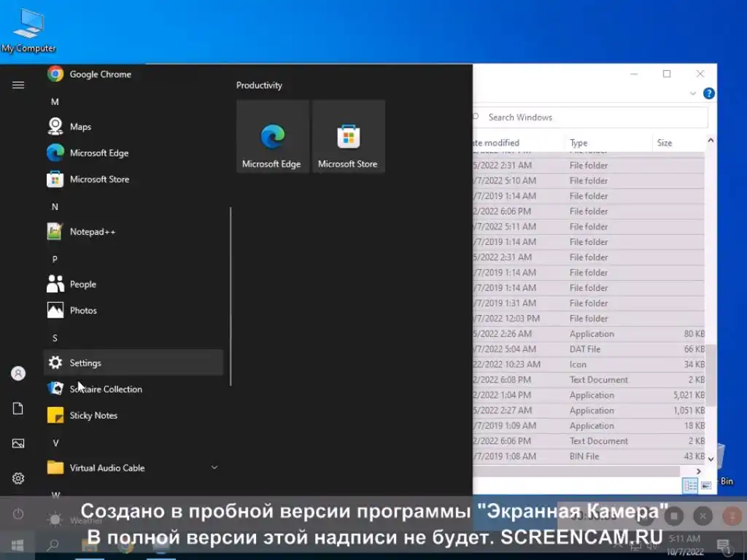Jump to letter P in the app list

tap(55, 259)
